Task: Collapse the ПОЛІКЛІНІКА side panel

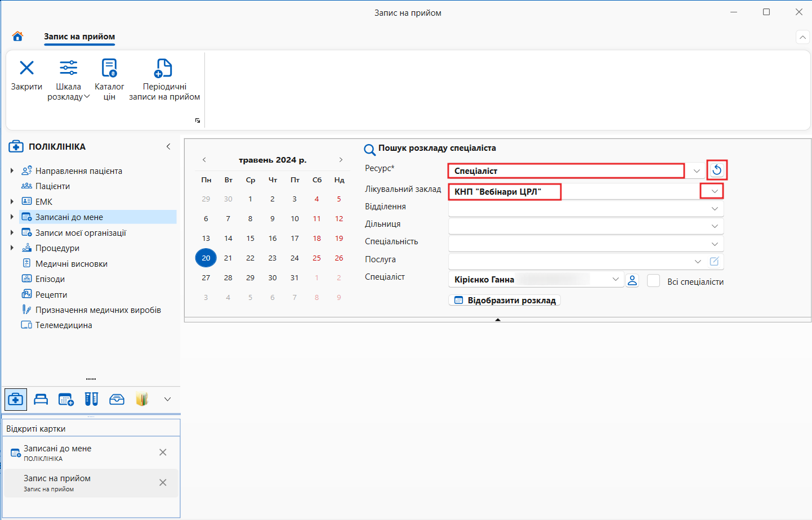Action: point(168,146)
